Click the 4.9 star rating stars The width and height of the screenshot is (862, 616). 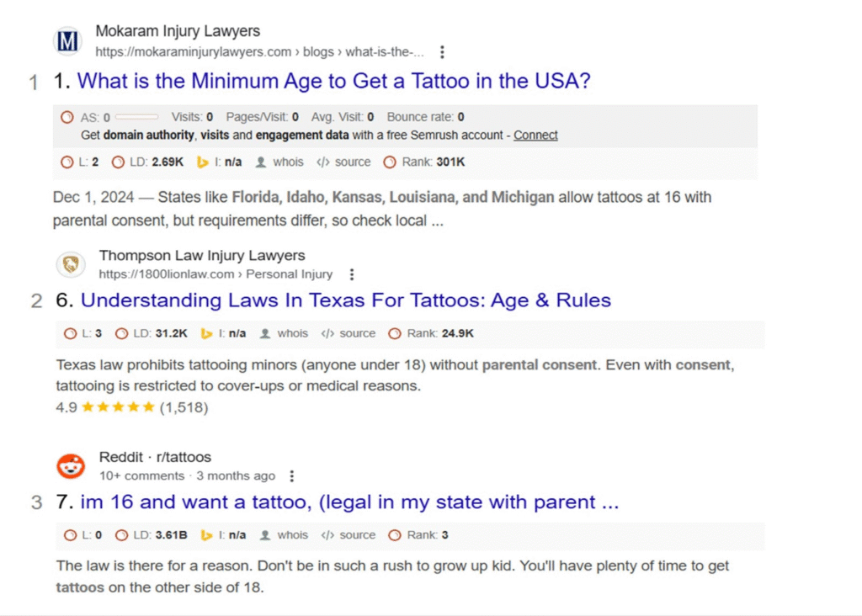click(119, 407)
